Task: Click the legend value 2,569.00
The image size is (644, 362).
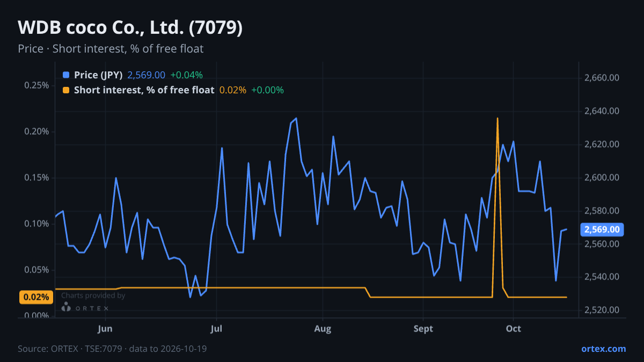Action: (x=146, y=75)
